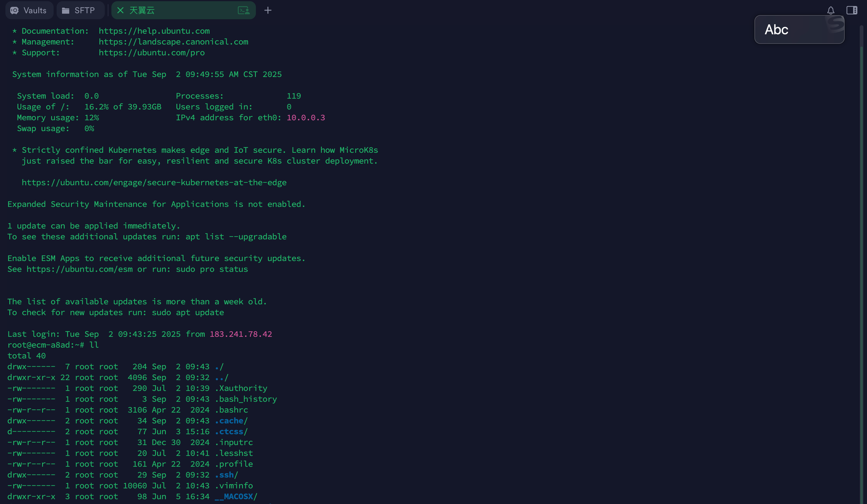Open the landscape.canonical.com management link
This screenshot has height=504, width=867.
coord(173,42)
